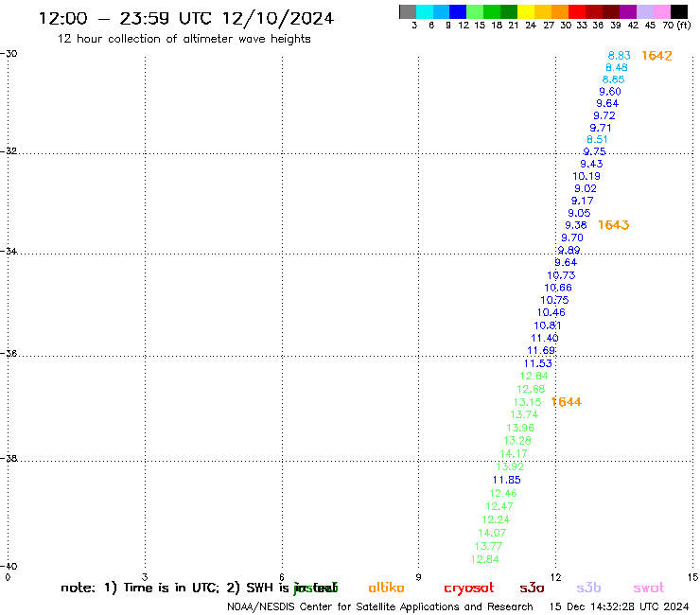The height and width of the screenshot is (615, 700).
Task: Click the wave height value 10.46
Action: point(551,312)
